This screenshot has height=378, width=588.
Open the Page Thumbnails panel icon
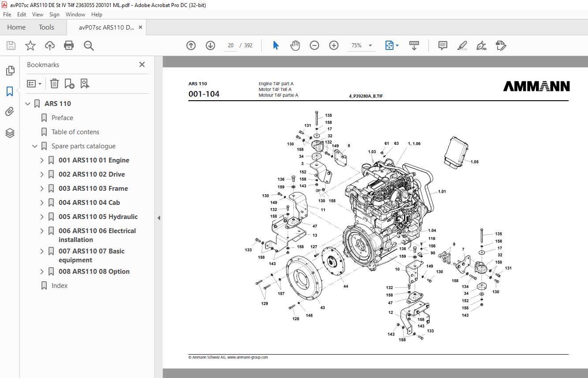[10, 71]
